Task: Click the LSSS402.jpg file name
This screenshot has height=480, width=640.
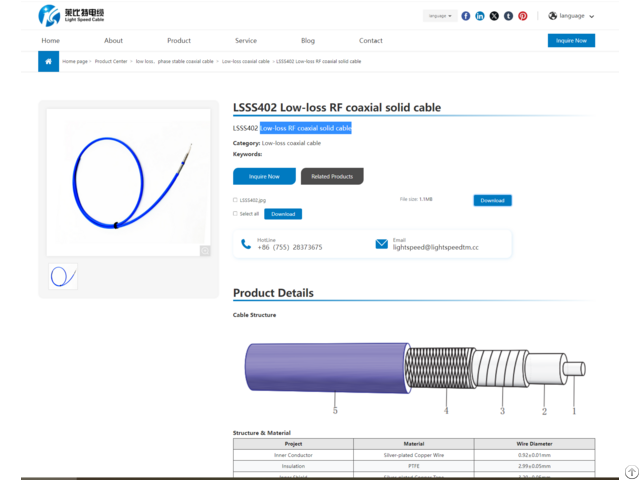Action: [x=253, y=200]
